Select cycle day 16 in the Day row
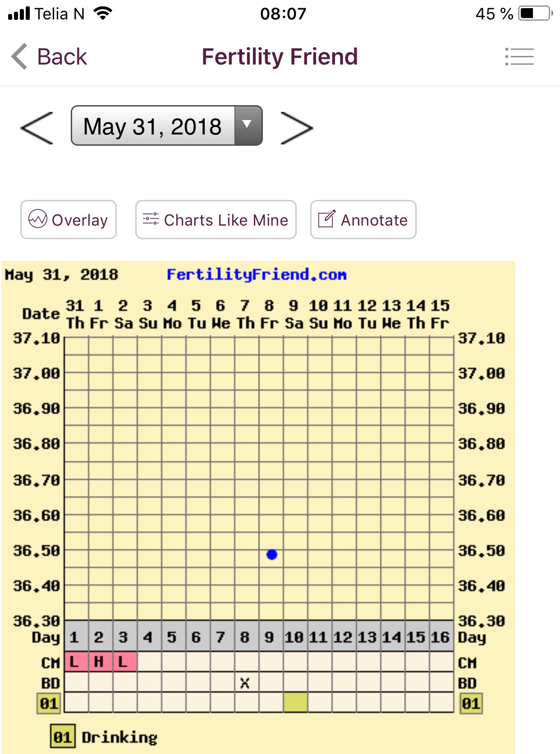This screenshot has width=560, height=754. point(440,637)
